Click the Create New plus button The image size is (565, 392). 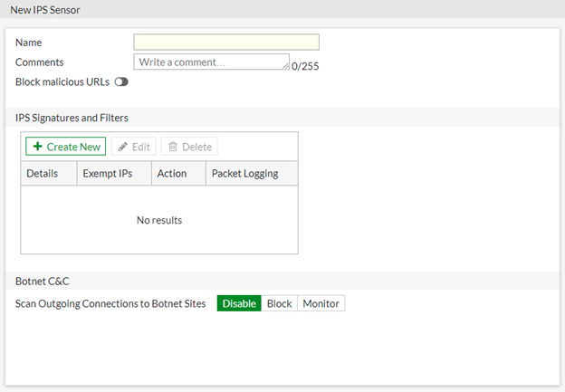coord(65,147)
